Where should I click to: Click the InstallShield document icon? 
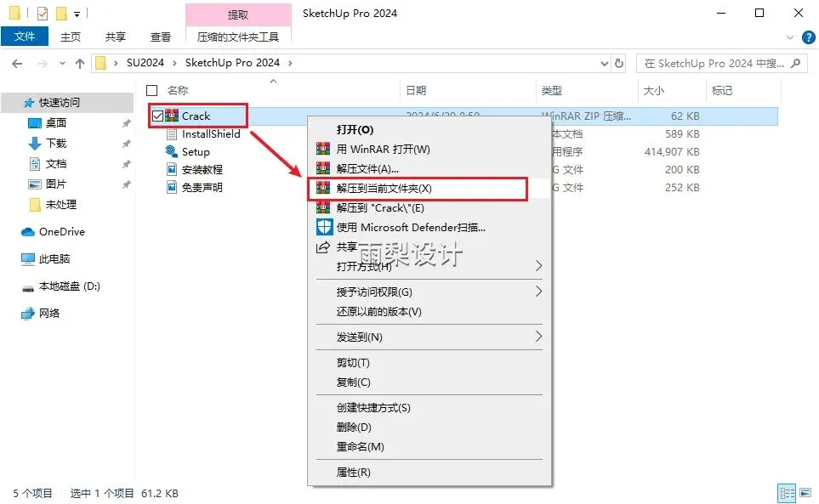pos(171,134)
